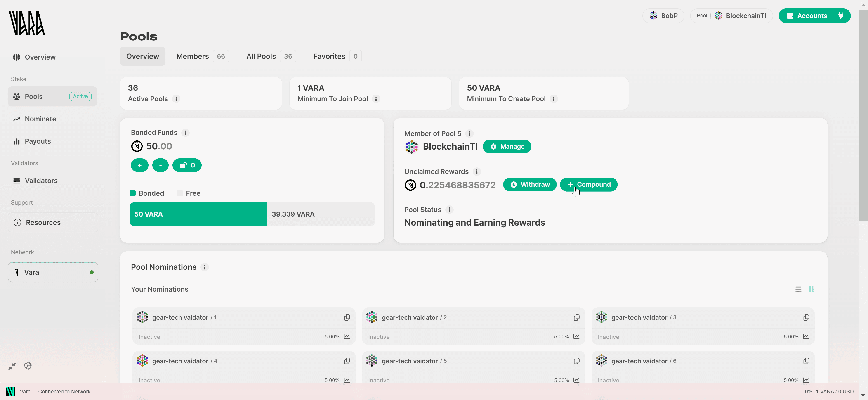
Task: Open the Vara network selector
Action: 53,272
